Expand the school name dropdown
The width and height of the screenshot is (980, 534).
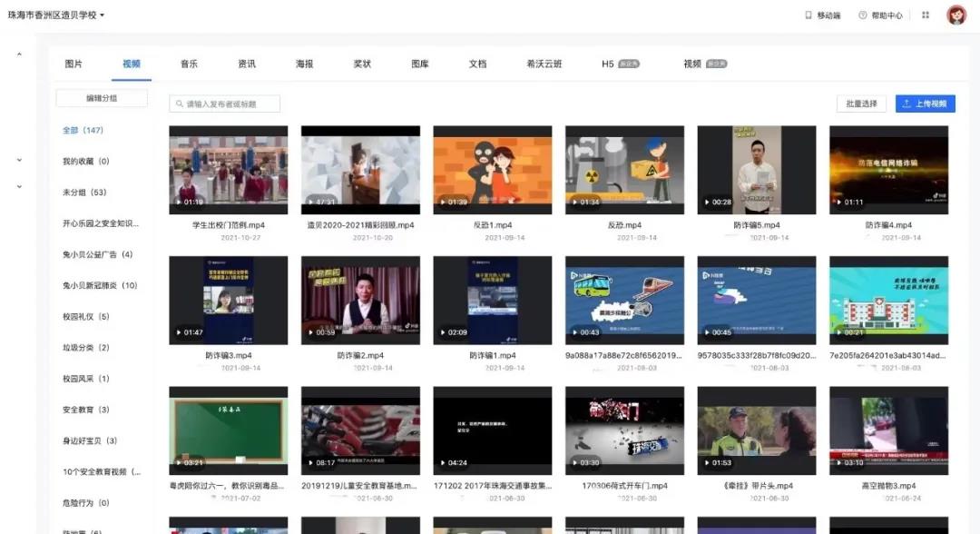coord(103,15)
